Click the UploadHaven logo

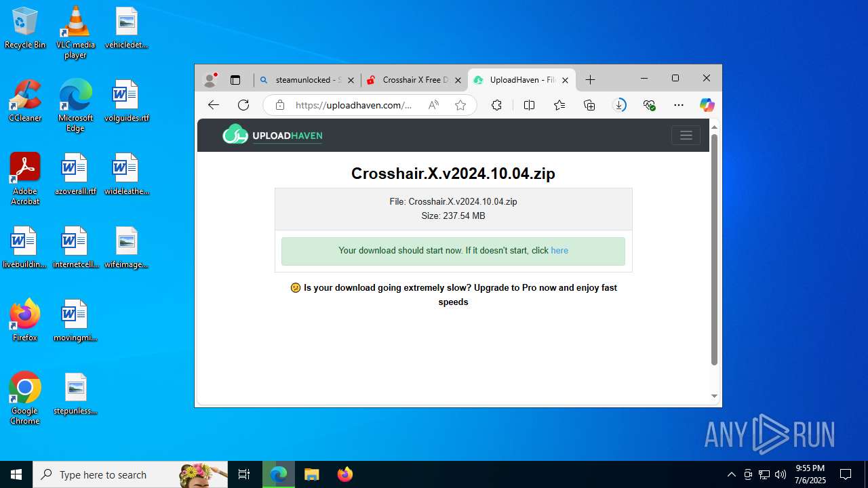(273, 135)
